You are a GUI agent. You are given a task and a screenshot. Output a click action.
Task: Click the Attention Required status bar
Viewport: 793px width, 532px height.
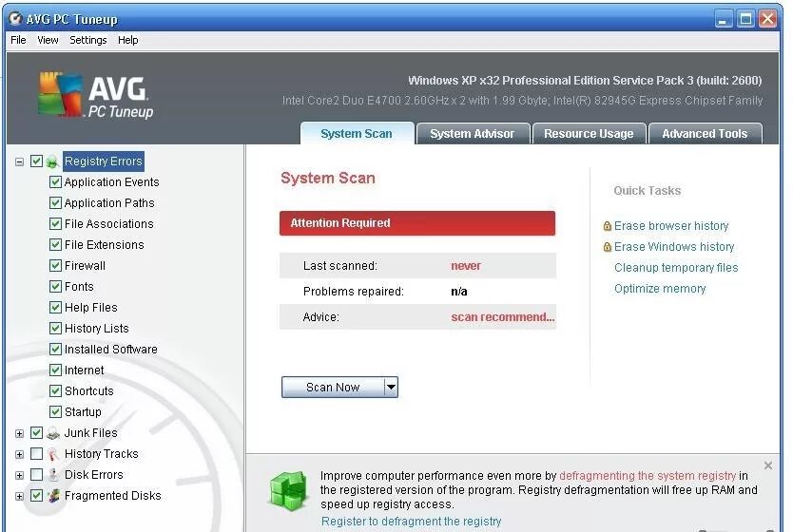(417, 223)
